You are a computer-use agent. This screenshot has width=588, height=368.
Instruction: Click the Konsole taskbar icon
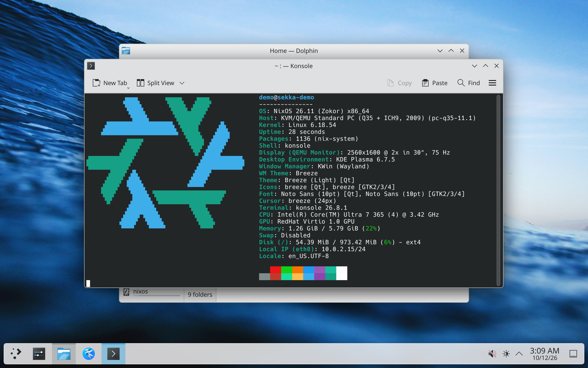point(113,354)
